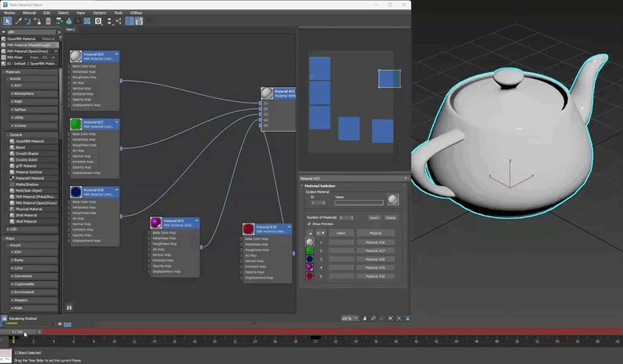623x364 pixels.
Task: Click the Material #30 slot button
Action: point(375,276)
